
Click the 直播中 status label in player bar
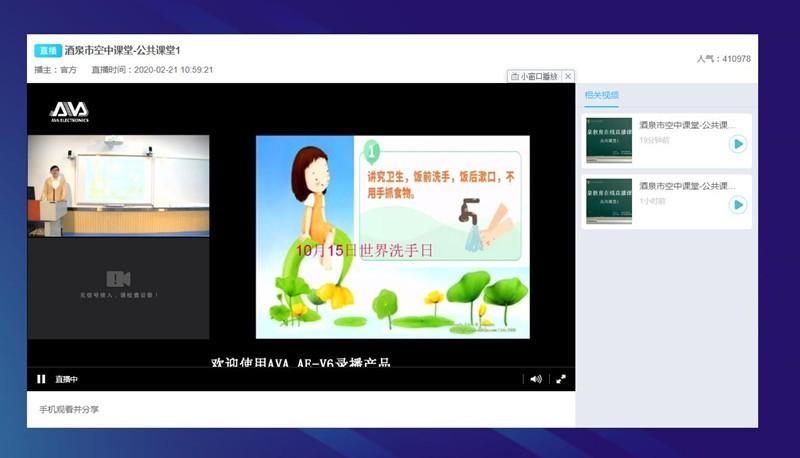(x=66, y=379)
